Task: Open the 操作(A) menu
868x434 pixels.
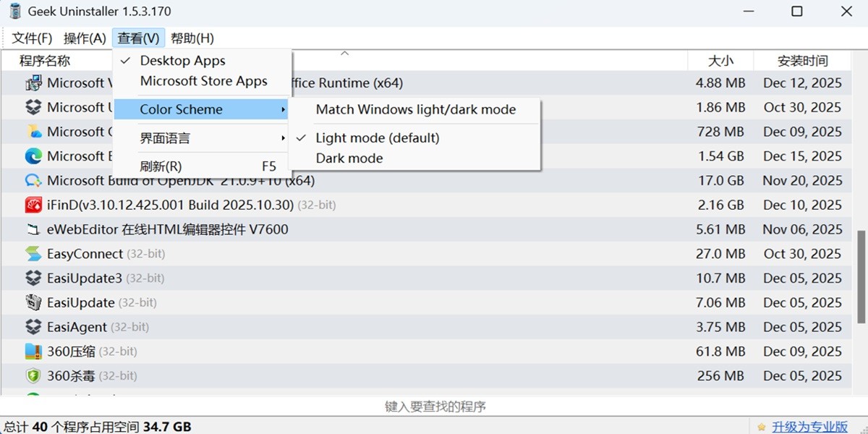Action: point(85,38)
